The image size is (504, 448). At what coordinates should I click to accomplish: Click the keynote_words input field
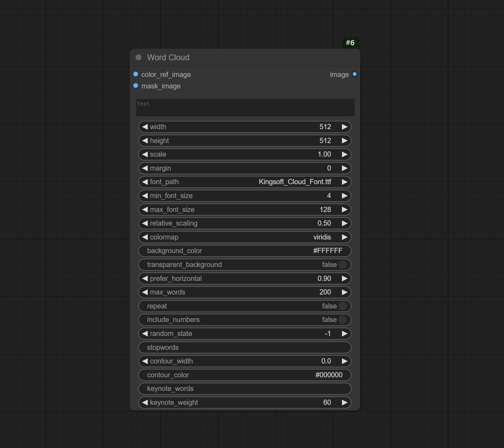coord(245,388)
